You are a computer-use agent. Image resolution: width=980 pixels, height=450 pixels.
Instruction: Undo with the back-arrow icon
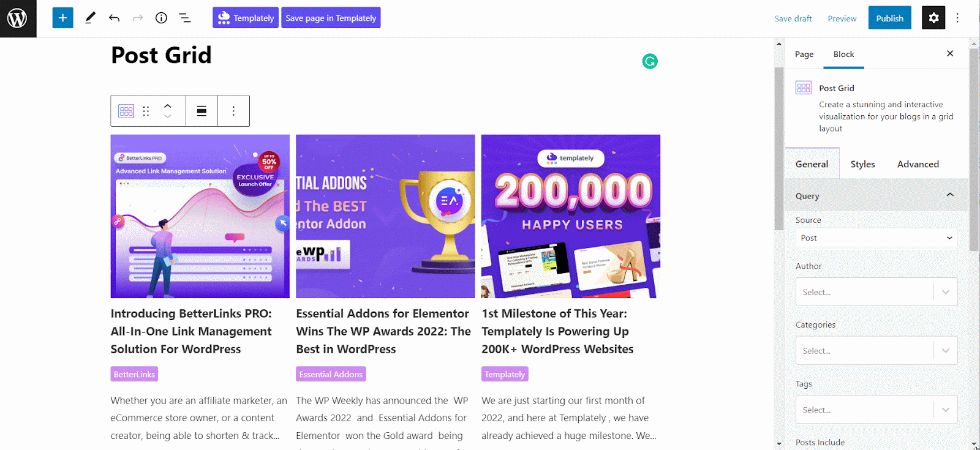pyautogui.click(x=114, y=18)
